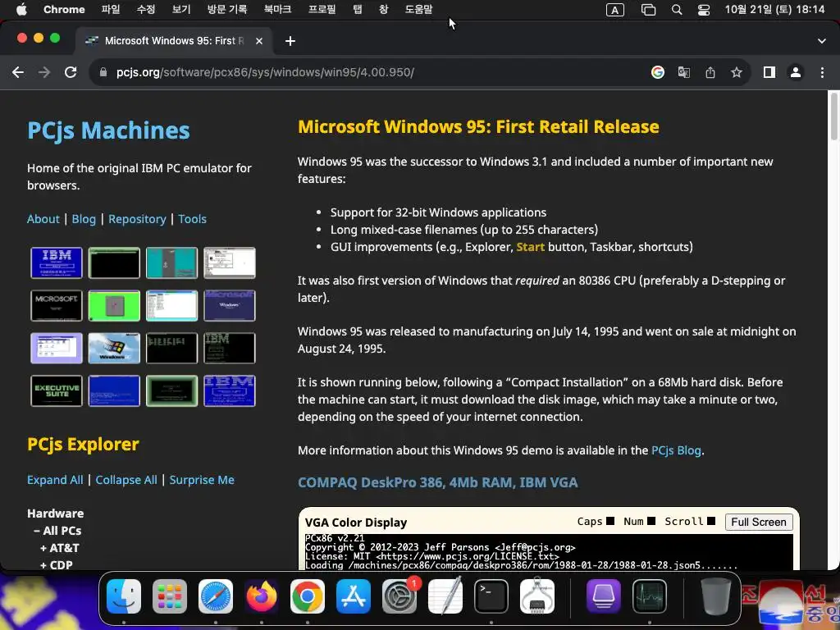Open the Chrome application menu

pos(64,9)
